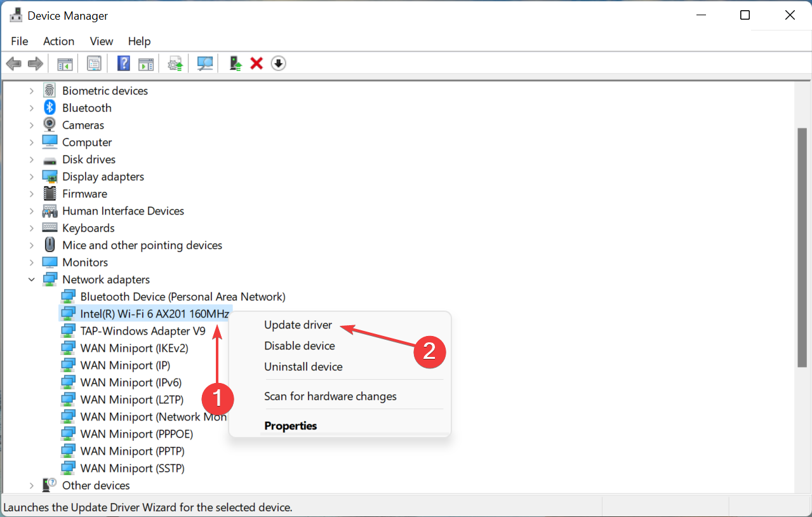Select the 'Network adapters' label
This screenshot has height=517, width=812.
106,279
